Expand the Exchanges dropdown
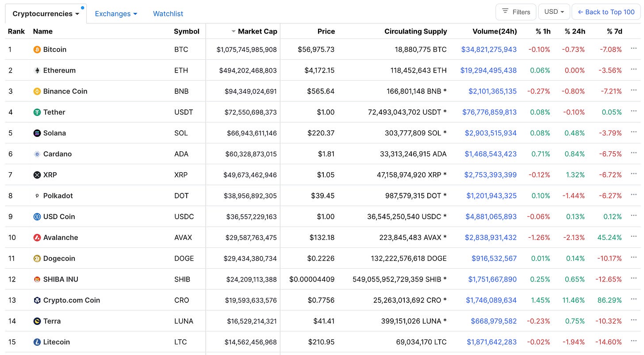This screenshot has height=355, width=644. point(116,14)
